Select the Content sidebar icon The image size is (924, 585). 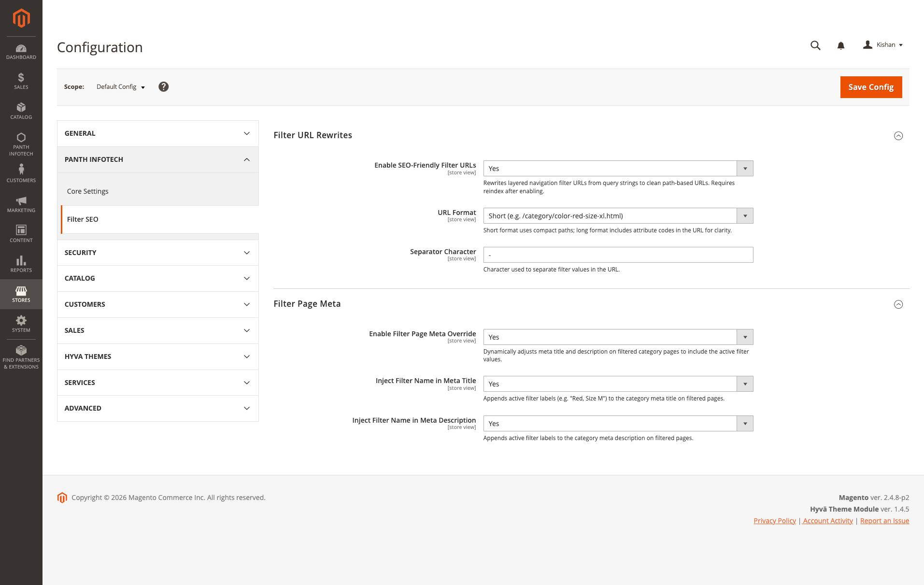point(21,233)
